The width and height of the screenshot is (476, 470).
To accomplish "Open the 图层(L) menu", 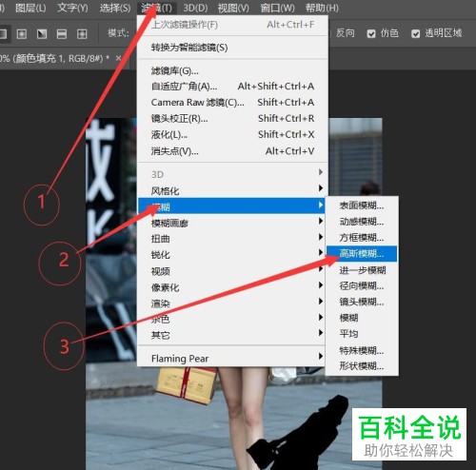I will 30,8.
